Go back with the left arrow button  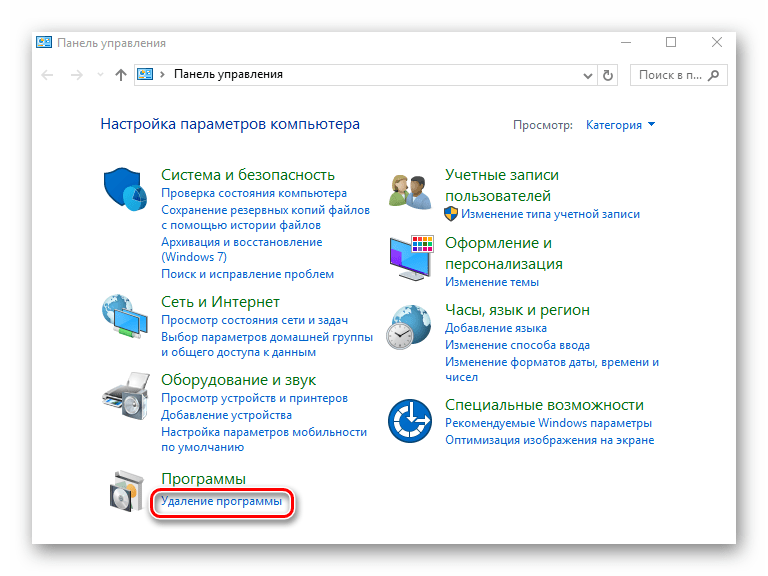48,75
